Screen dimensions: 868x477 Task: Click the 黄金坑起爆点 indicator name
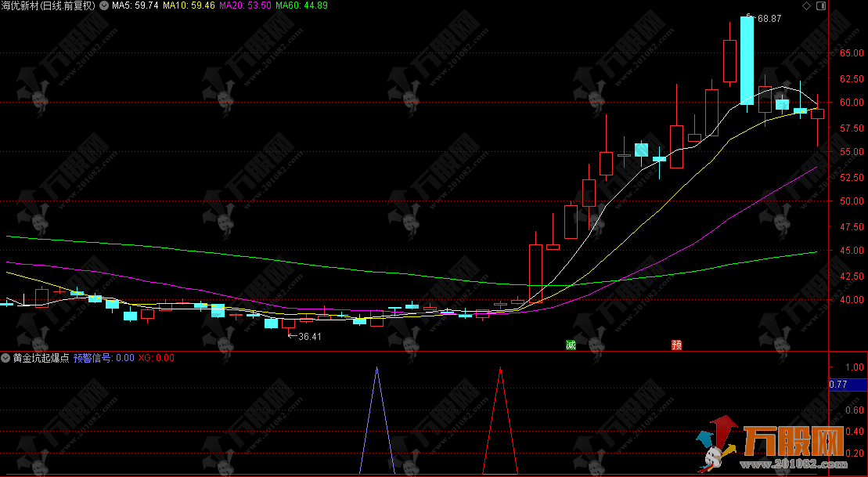41,358
